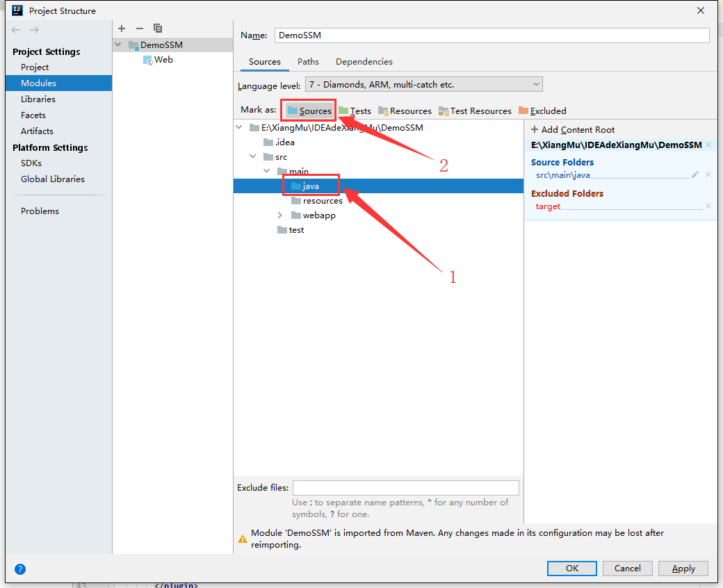The height and width of the screenshot is (588, 723).
Task: Click the module Name field
Action: click(492, 35)
